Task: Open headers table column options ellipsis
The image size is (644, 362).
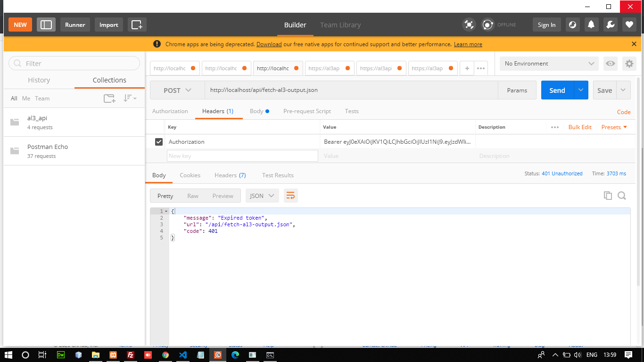Action: tap(554, 127)
